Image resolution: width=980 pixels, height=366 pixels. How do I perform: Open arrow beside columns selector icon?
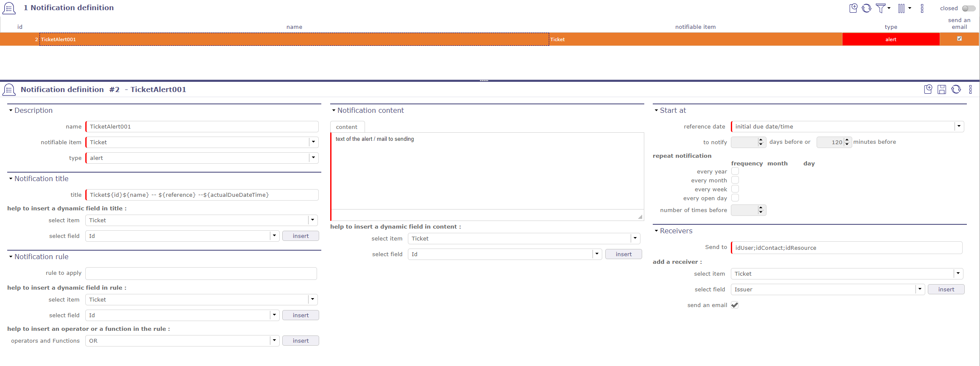(910, 8)
